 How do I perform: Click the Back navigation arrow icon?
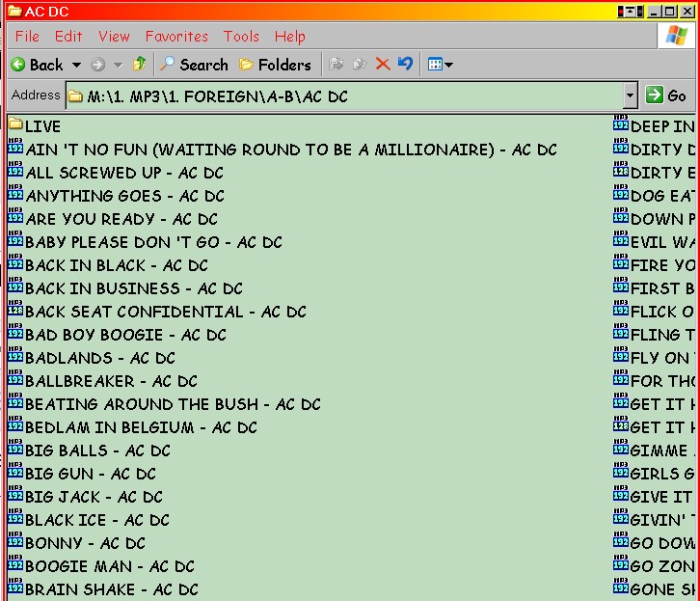tap(18, 65)
